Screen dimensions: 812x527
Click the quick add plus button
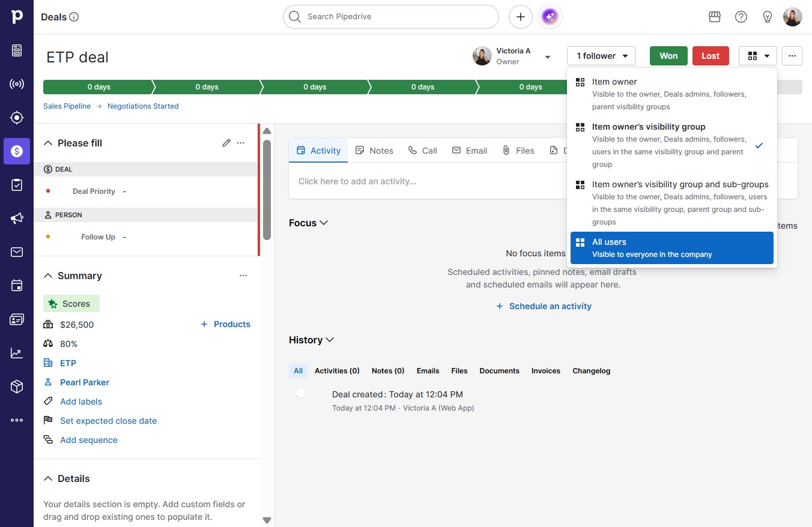coord(521,17)
